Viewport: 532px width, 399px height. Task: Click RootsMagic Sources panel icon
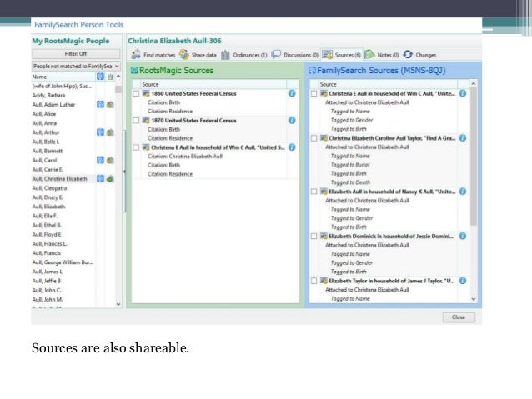tap(134, 70)
